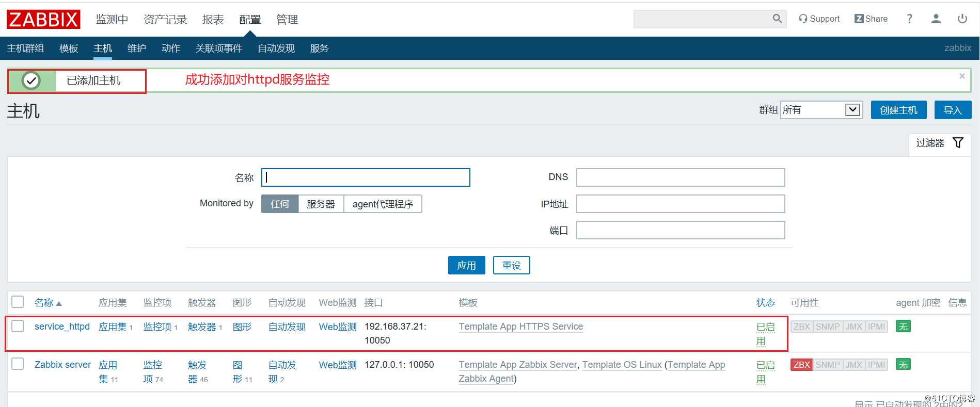This screenshot has height=407, width=980.
Task: Click the 应用 filter button
Action: pyautogui.click(x=467, y=265)
